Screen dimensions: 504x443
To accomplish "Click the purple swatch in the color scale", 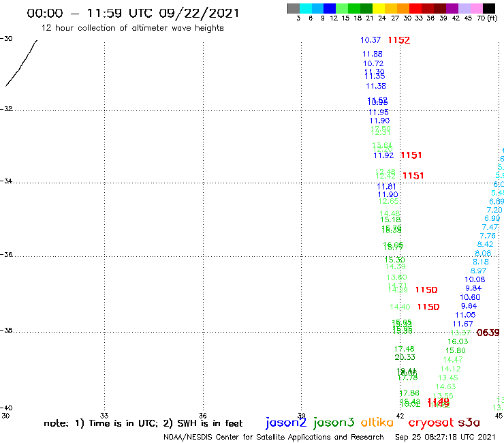I will [x=452, y=8].
